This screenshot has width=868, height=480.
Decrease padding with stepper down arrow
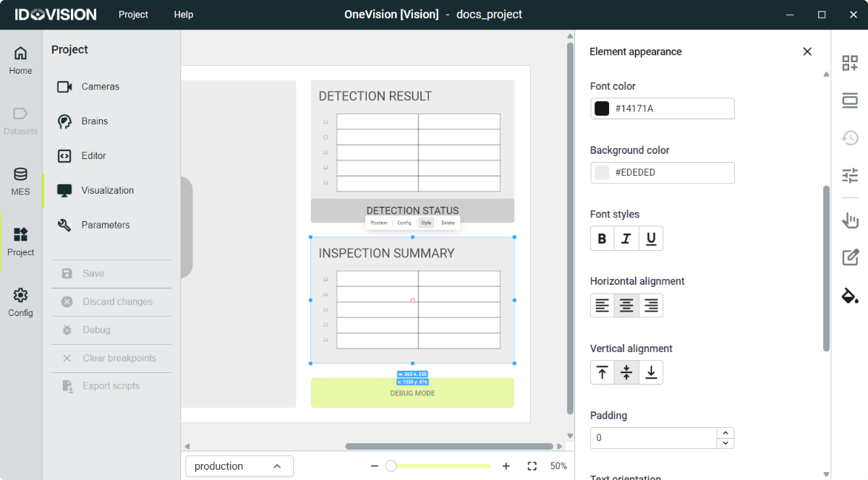pos(726,442)
